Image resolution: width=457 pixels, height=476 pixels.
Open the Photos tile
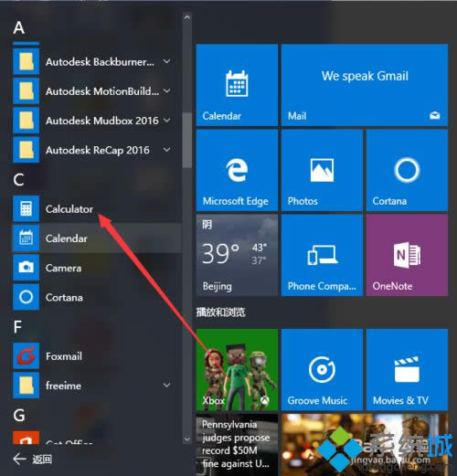[x=322, y=170]
